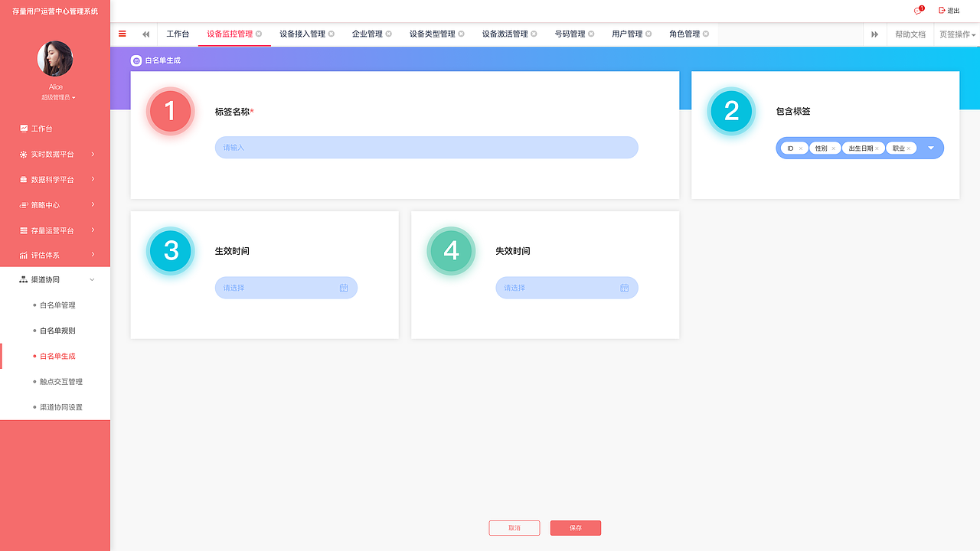Open the notification message icon
Image resolution: width=980 pixels, height=551 pixels.
point(918,11)
